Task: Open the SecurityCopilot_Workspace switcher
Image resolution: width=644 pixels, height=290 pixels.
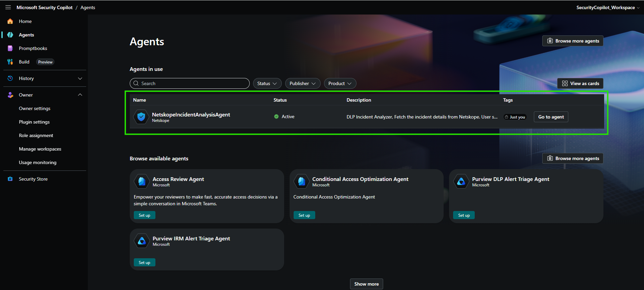Action: 608,7
